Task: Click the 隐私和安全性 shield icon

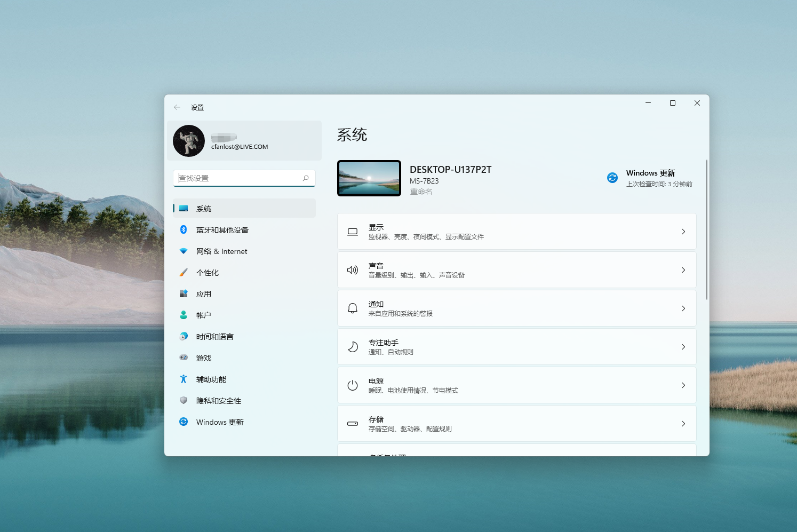Action: (x=184, y=401)
